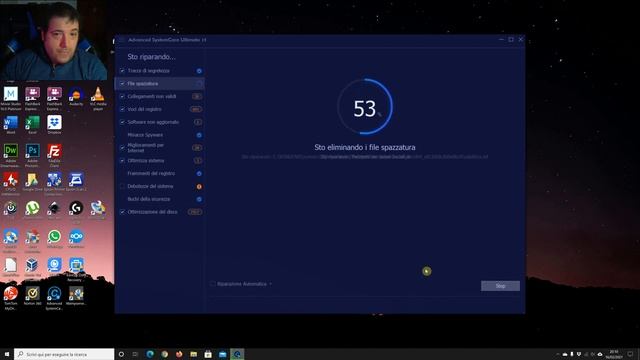640x360 pixels.
Task: Click Voci del registro count badge
Action: [196, 109]
